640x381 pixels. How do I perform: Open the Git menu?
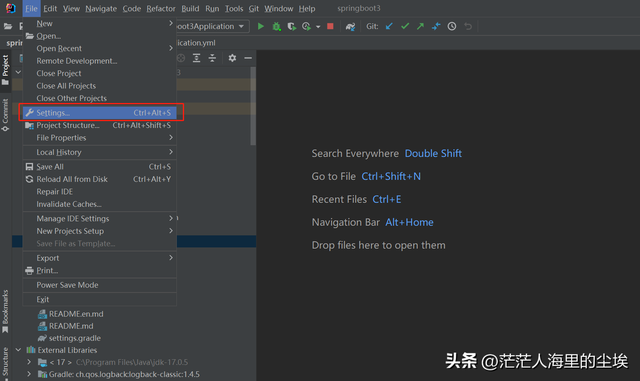[253, 9]
